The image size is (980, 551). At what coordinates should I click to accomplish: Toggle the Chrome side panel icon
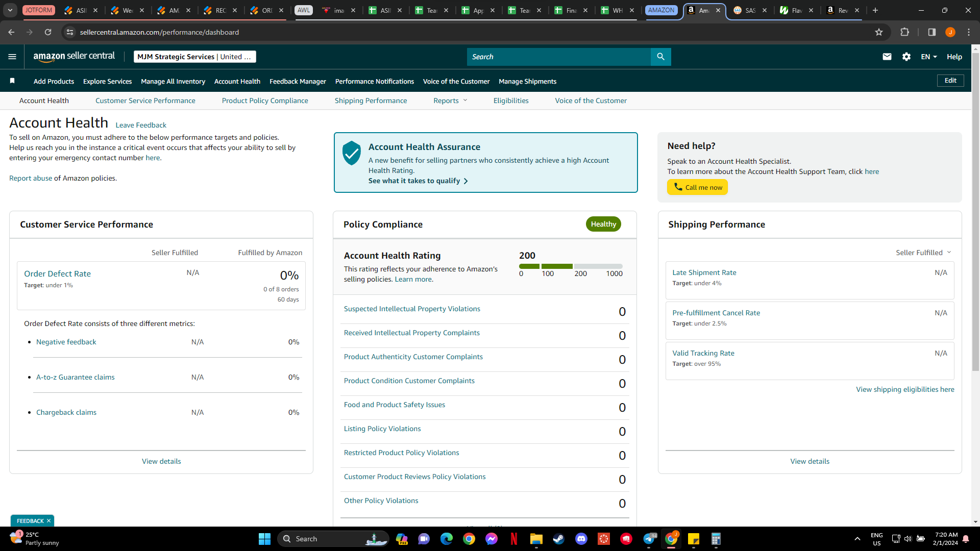pos(932,32)
